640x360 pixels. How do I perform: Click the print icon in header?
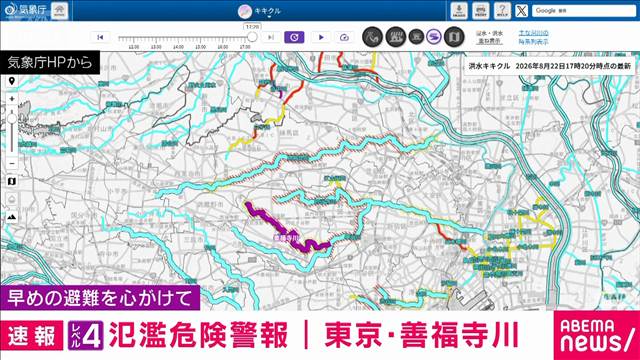[480, 11]
